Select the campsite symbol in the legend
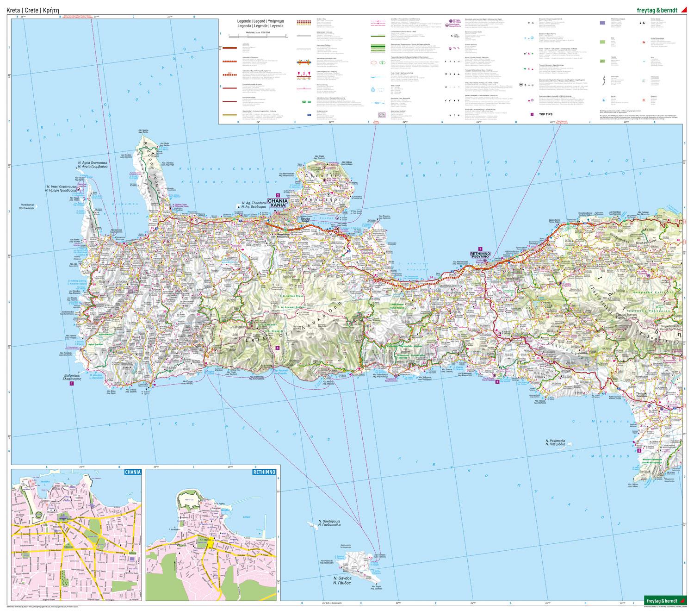694x616 pixels. coord(528,54)
